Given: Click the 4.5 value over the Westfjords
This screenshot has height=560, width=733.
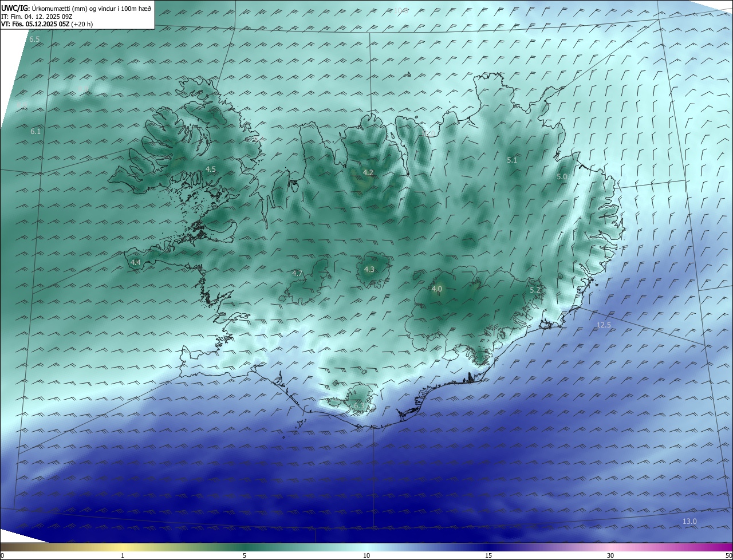Looking at the screenshot, I should (211, 169).
